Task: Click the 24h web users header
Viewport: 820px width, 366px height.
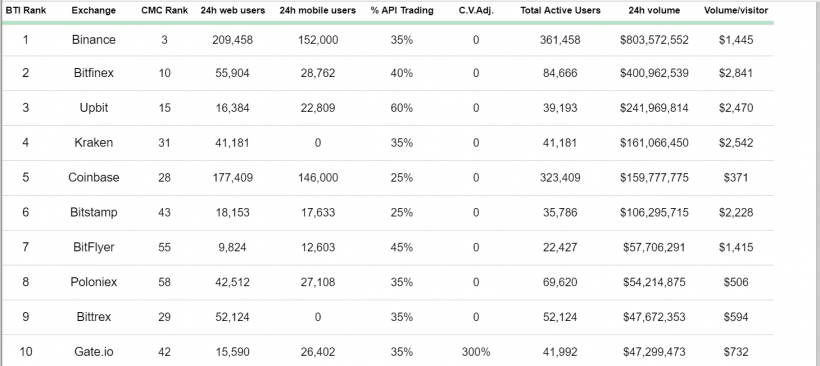Action: pos(233,10)
